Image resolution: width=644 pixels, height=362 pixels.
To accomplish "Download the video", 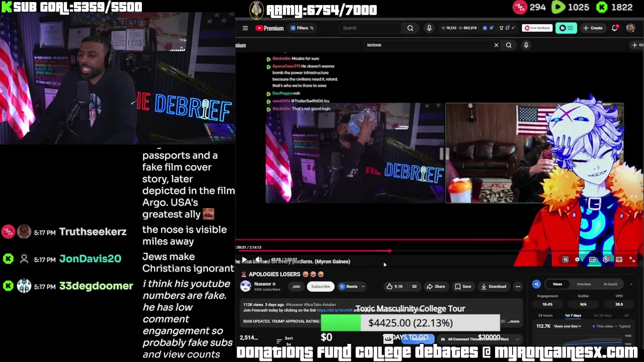I will pyautogui.click(x=494, y=287).
